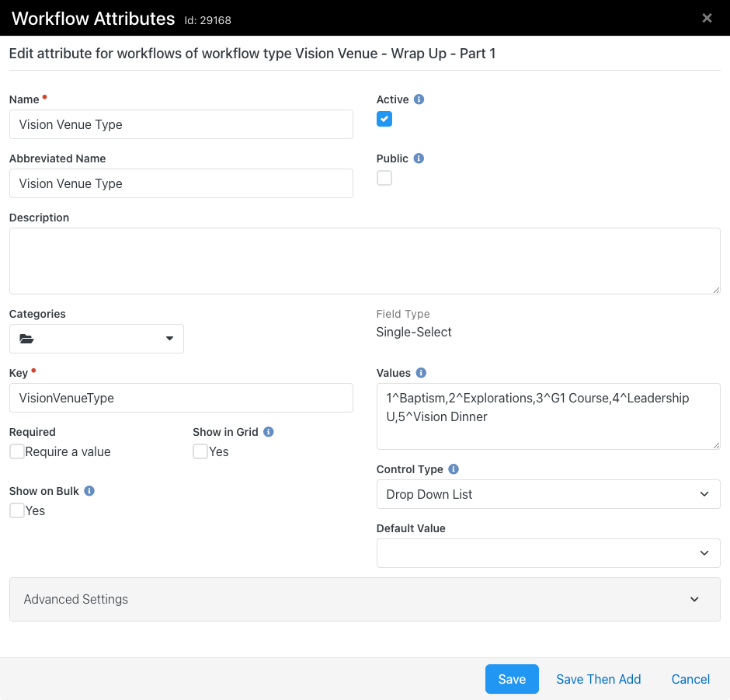Click the Single-Select field type text

(x=413, y=332)
